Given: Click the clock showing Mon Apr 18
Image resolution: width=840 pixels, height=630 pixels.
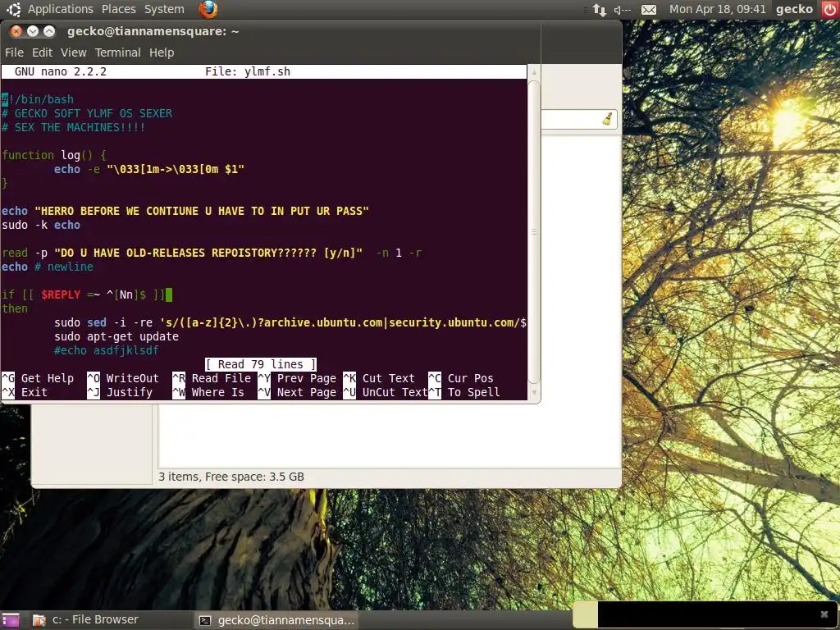Looking at the screenshot, I should coord(717,9).
